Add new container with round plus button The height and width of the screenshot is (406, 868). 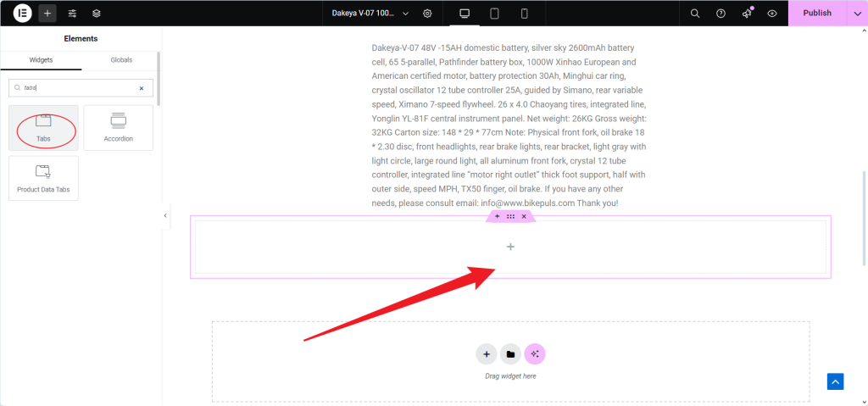tap(486, 354)
